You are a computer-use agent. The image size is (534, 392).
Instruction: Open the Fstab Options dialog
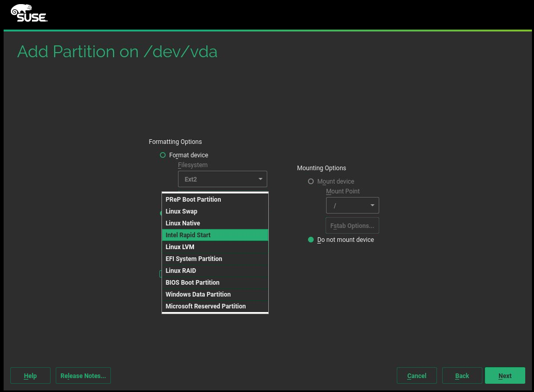(352, 226)
